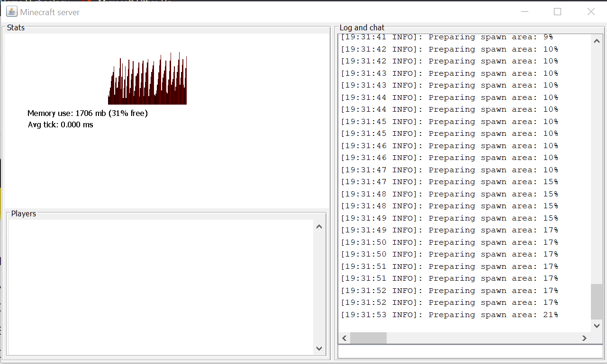This screenshot has width=607, height=364.
Task: Close the Minecraft server window
Action: point(591,12)
